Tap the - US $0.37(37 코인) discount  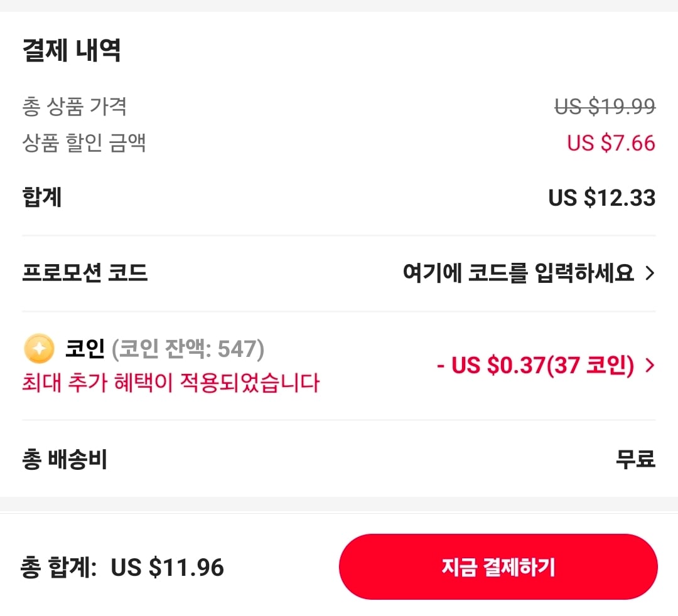(x=535, y=366)
